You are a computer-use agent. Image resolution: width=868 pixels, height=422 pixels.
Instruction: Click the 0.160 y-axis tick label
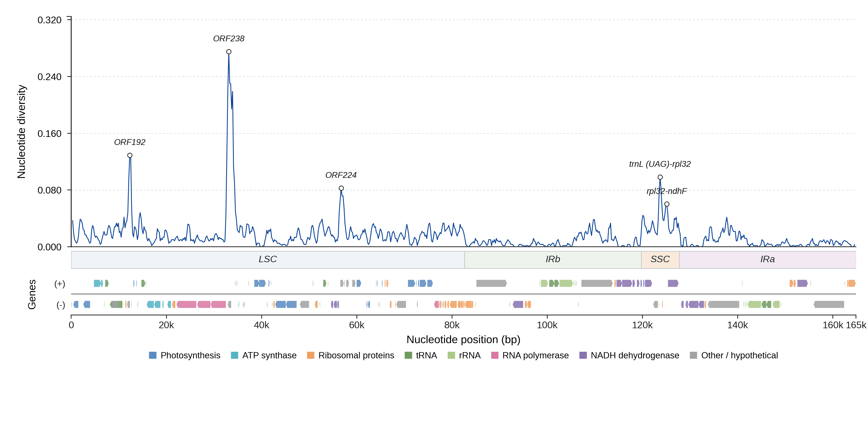[50, 134]
